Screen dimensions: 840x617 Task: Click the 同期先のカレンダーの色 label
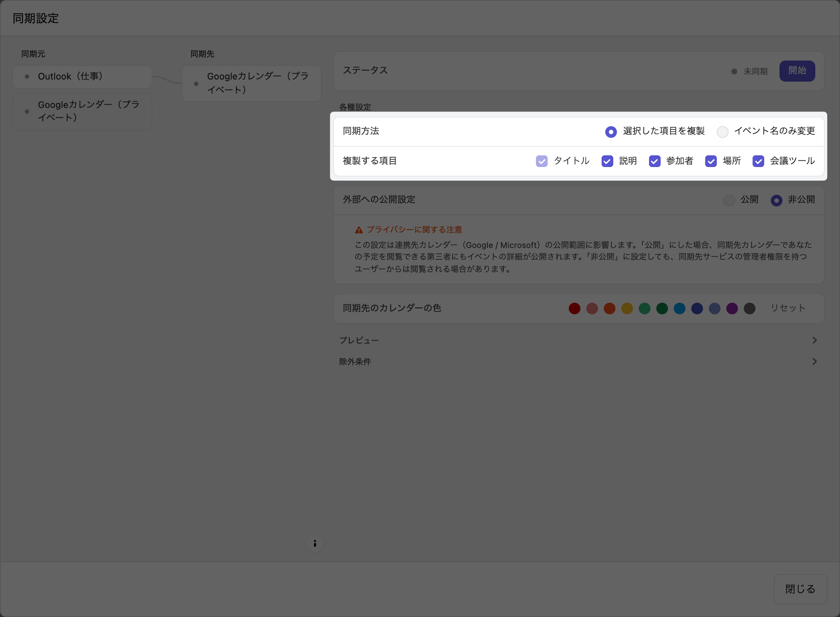(x=392, y=308)
